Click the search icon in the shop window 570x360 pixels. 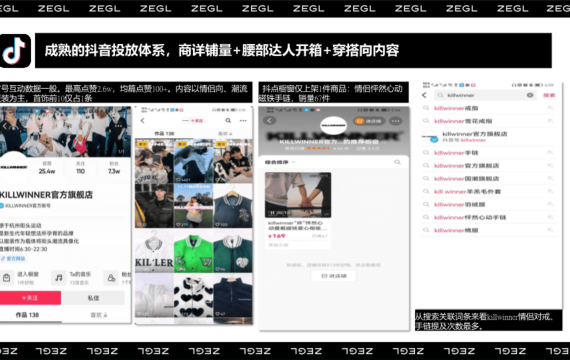tap(397, 162)
